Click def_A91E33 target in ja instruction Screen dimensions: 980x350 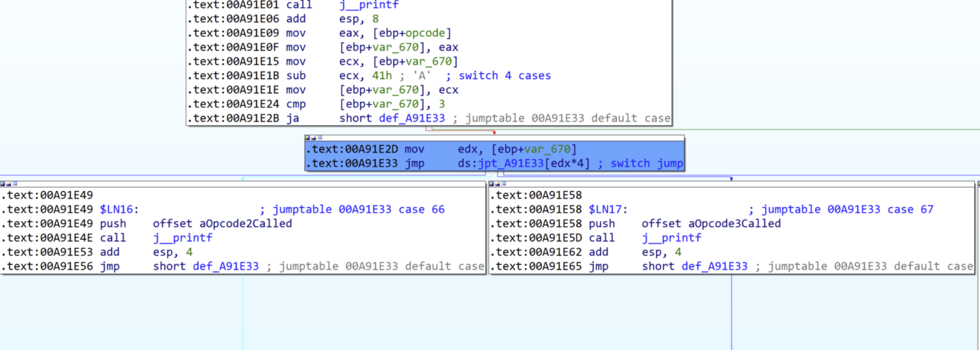point(413,118)
